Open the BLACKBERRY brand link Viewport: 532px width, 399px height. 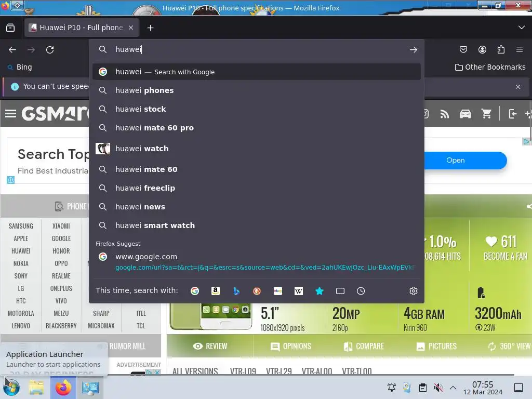point(61,326)
